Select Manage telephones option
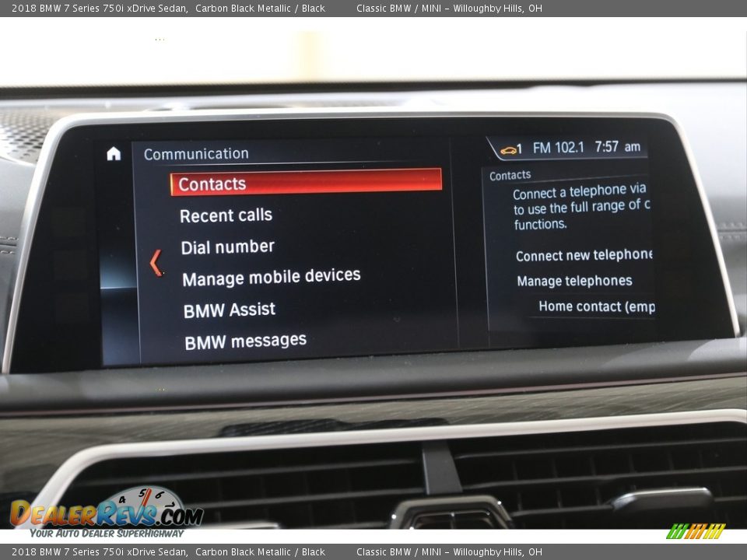Viewport: 747px width, 560px height. point(574,281)
